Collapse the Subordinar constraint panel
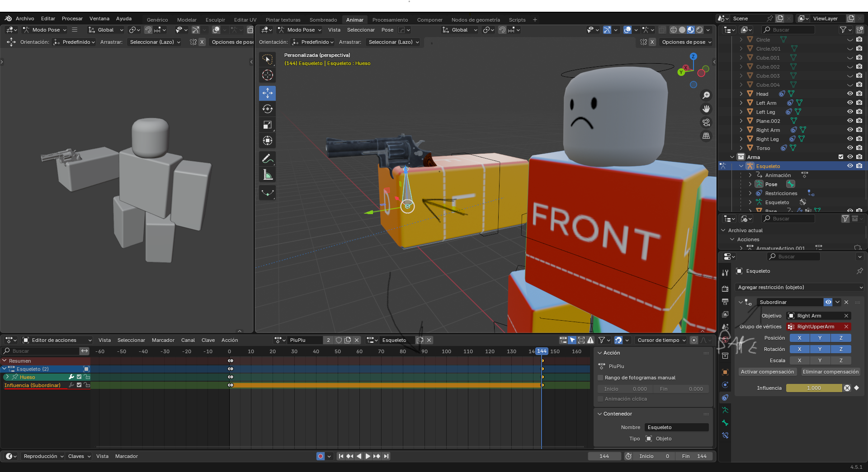Viewport: 868px width, 472px height. click(741, 302)
